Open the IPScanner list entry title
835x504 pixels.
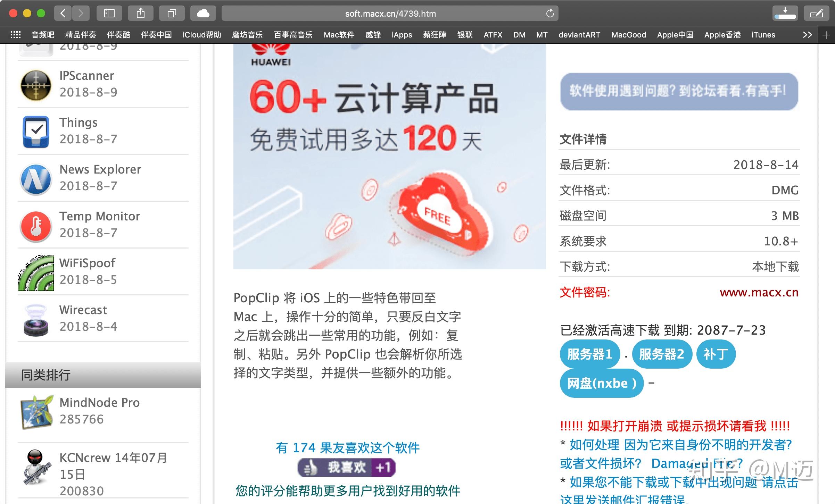pyautogui.click(x=86, y=76)
